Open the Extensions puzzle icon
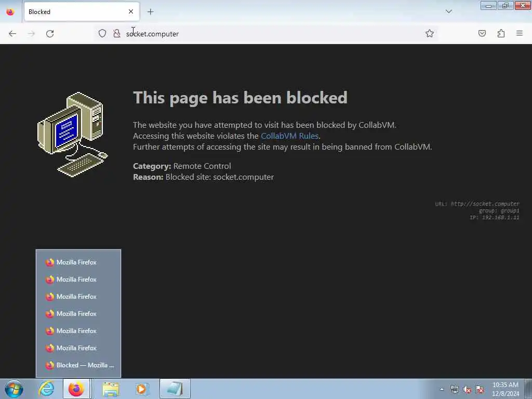This screenshot has width=532, height=399. [501, 33]
